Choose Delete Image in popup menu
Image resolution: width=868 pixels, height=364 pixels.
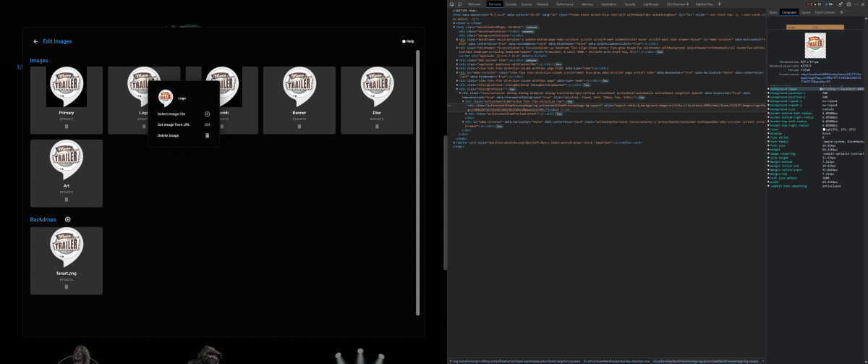click(x=184, y=135)
